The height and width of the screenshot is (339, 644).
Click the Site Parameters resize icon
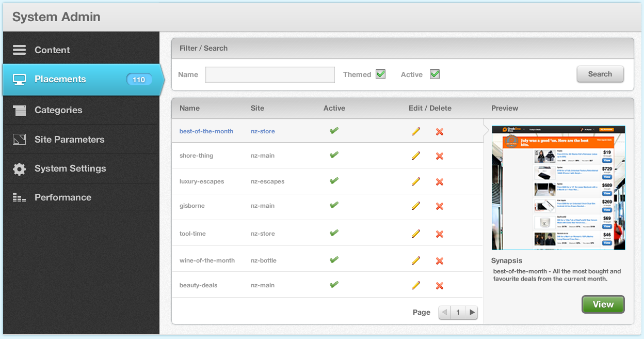[x=19, y=140]
